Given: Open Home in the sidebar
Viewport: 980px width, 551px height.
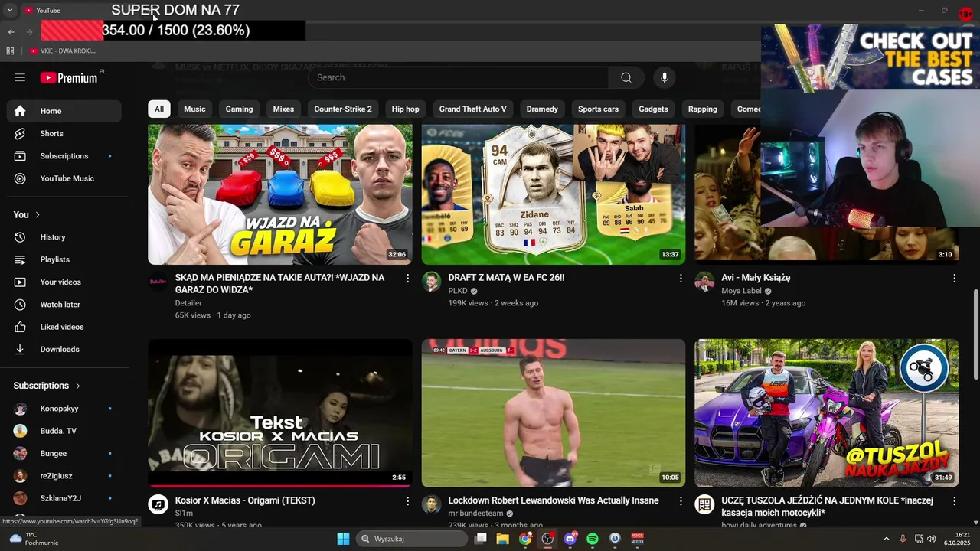Looking at the screenshot, I should click(x=64, y=111).
